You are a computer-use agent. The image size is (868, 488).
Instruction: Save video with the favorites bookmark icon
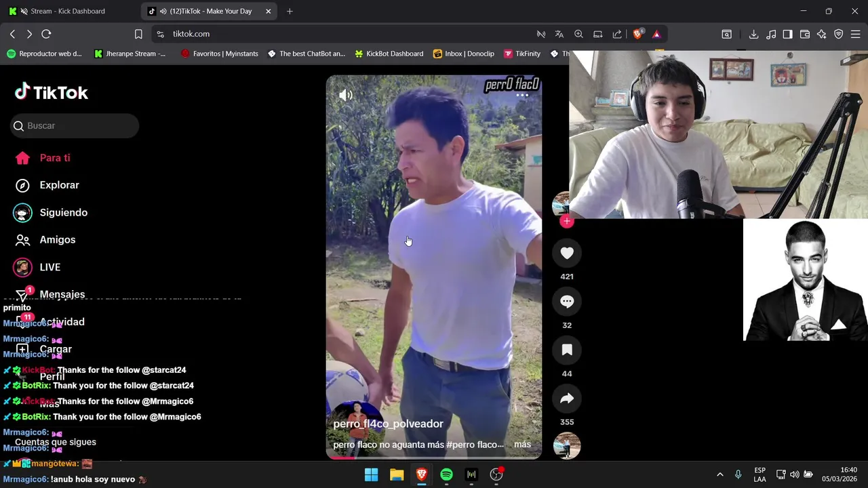coord(567,350)
